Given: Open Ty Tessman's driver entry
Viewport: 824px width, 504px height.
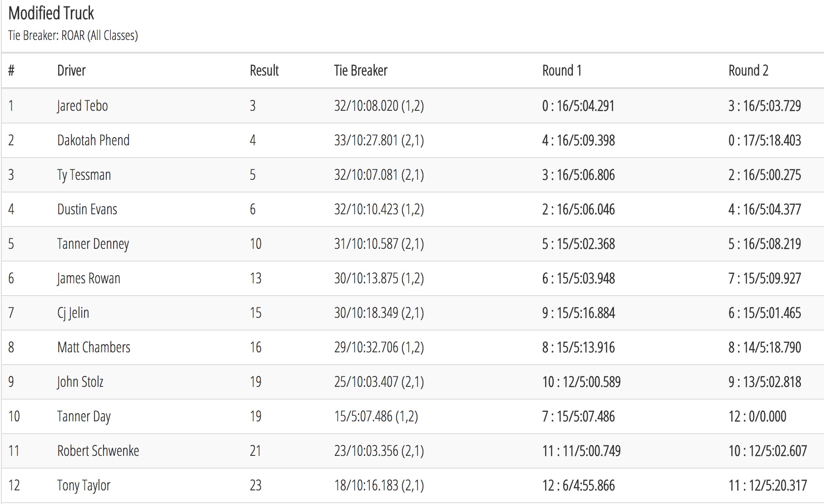Looking at the screenshot, I should point(84,175).
